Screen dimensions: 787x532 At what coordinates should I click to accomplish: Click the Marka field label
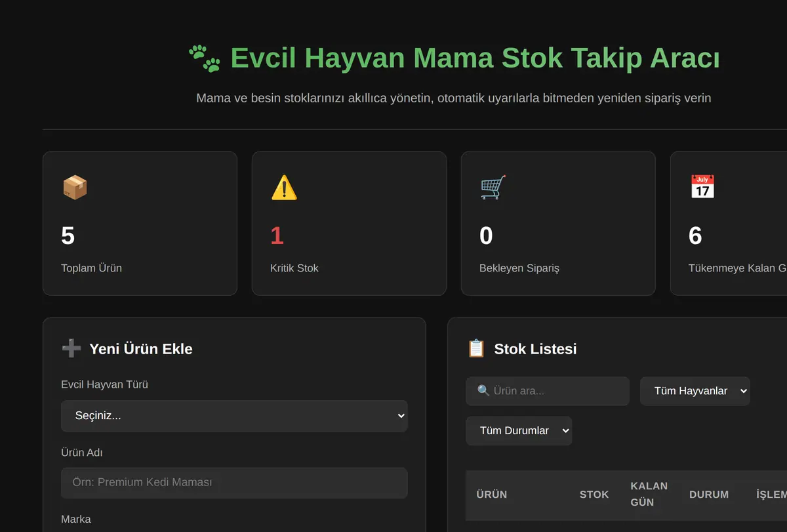click(x=76, y=519)
